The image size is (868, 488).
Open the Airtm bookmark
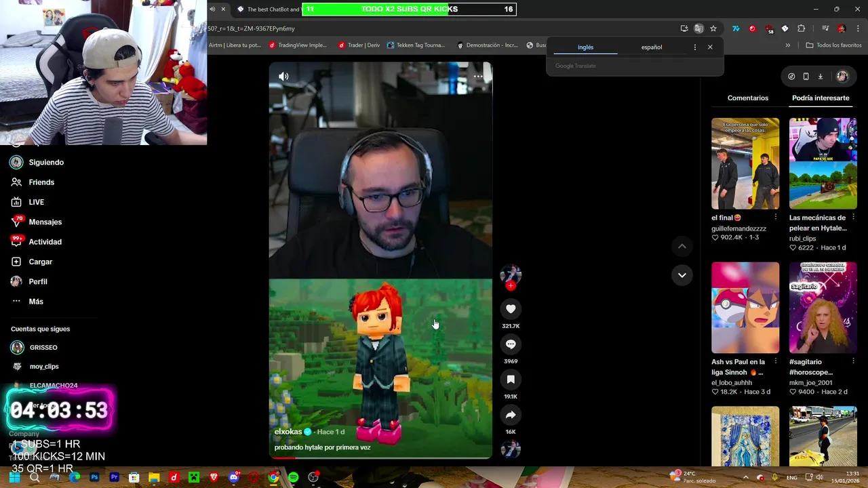pos(235,45)
